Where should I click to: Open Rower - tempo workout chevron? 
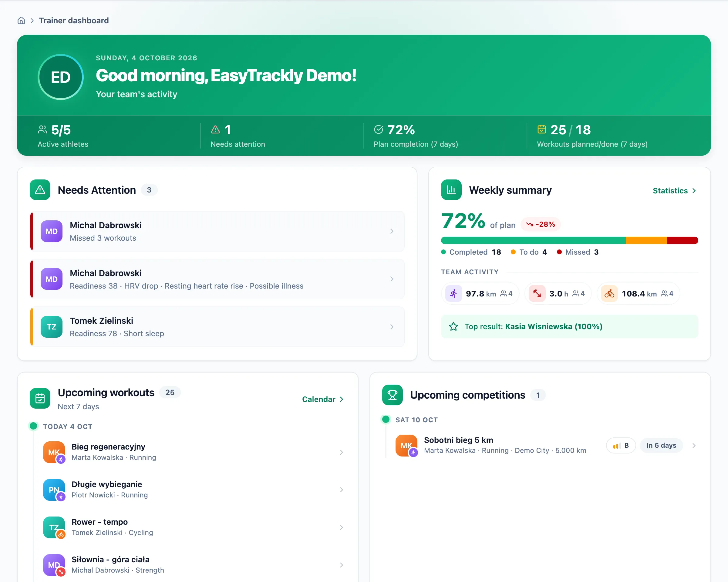click(341, 527)
